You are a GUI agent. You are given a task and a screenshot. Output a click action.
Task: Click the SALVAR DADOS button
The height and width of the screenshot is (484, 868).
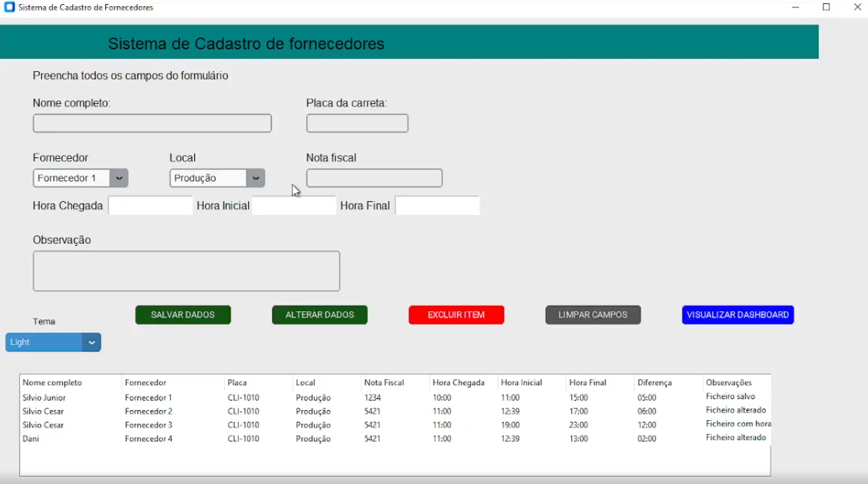183,315
